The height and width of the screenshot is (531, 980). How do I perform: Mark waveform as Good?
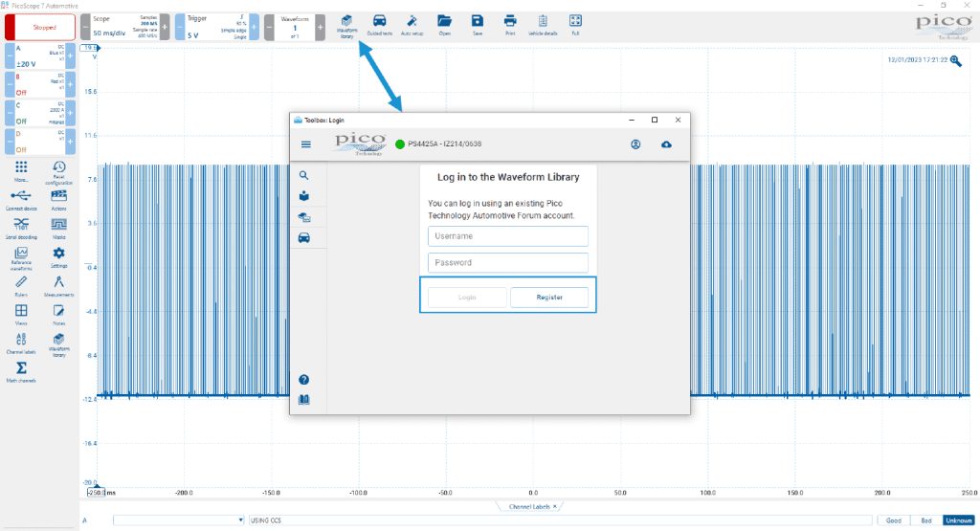[x=893, y=520]
